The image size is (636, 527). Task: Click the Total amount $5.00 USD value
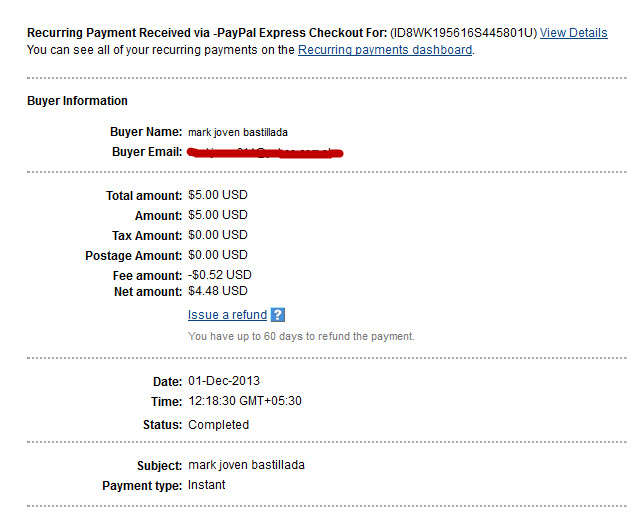point(218,195)
